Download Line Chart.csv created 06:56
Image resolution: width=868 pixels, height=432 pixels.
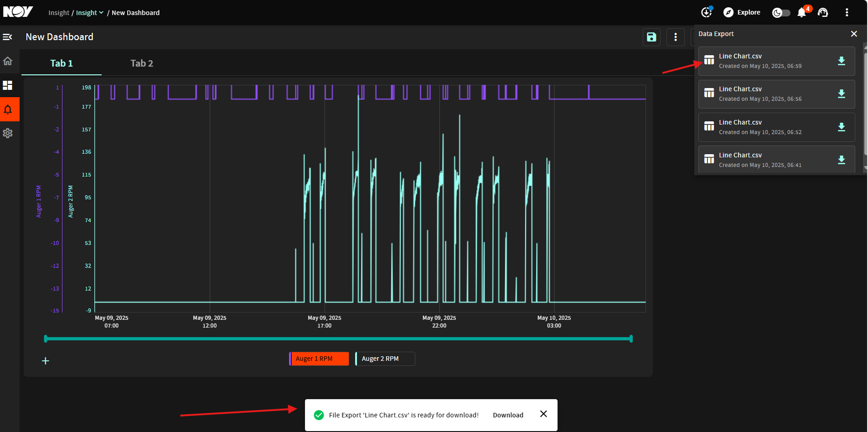tap(842, 94)
